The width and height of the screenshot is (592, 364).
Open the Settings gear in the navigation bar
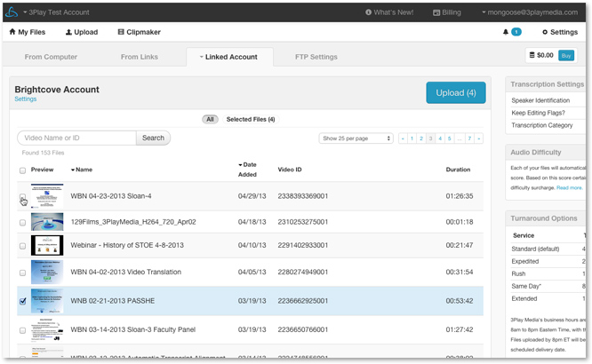click(560, 32)
